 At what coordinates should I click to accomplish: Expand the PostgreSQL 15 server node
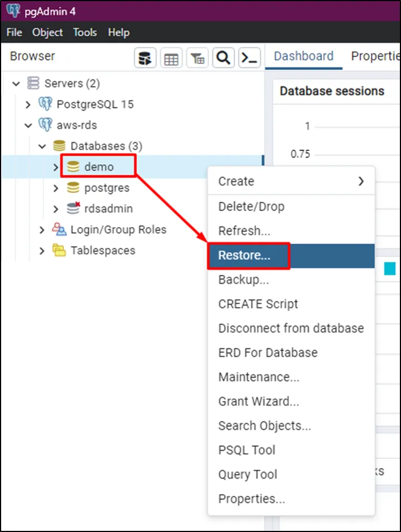click(28, 104)
